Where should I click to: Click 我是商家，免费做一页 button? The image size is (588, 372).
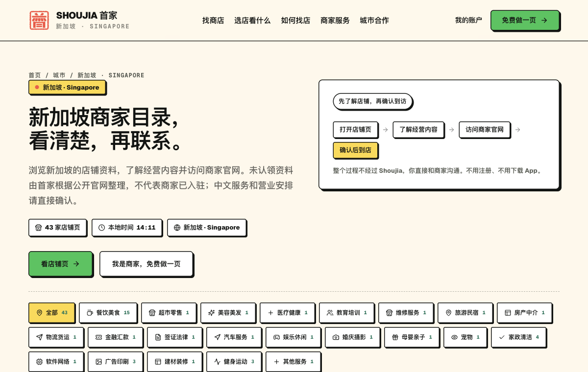coord(146,264)
